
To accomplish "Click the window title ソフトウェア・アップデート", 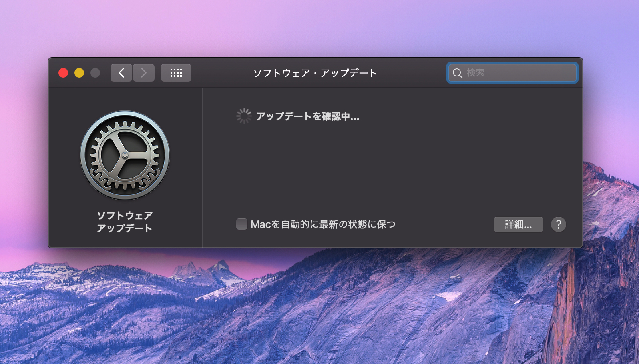I will click(x=315, y=73).
